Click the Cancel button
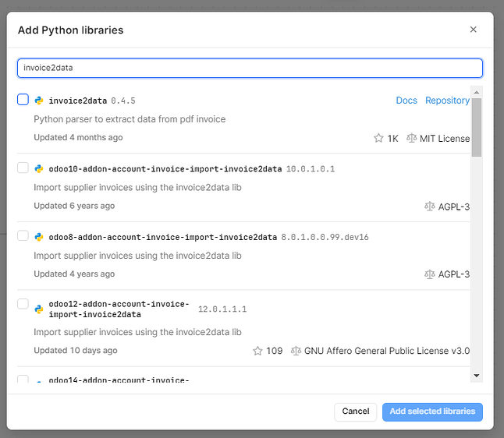The height and width of the screenshot is (438, 504). pyautogui.click(x=356, y=412)
